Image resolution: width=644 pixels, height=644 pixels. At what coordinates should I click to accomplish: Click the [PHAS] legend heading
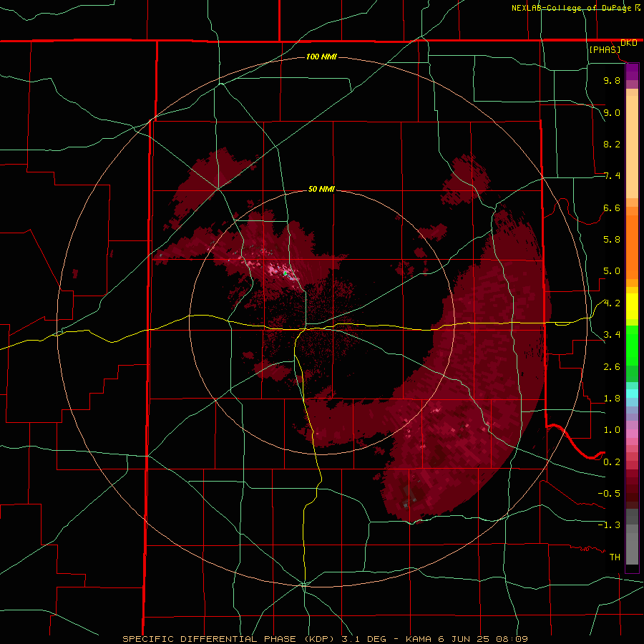605,49
